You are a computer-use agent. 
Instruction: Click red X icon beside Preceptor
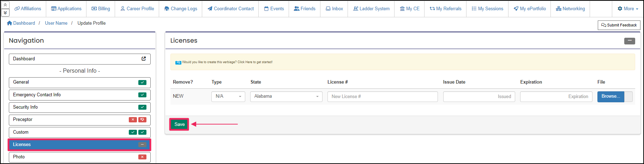click(x=133, y=120)
